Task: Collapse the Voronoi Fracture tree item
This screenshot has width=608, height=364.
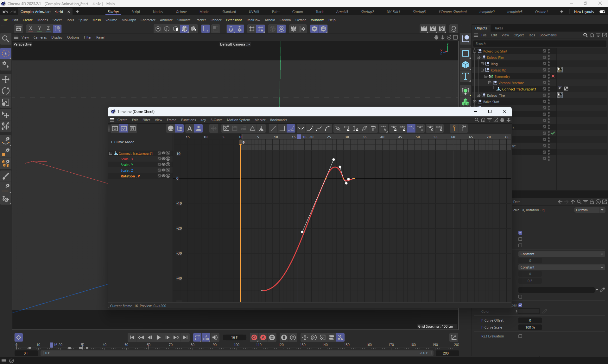Action: coord(490,83)
